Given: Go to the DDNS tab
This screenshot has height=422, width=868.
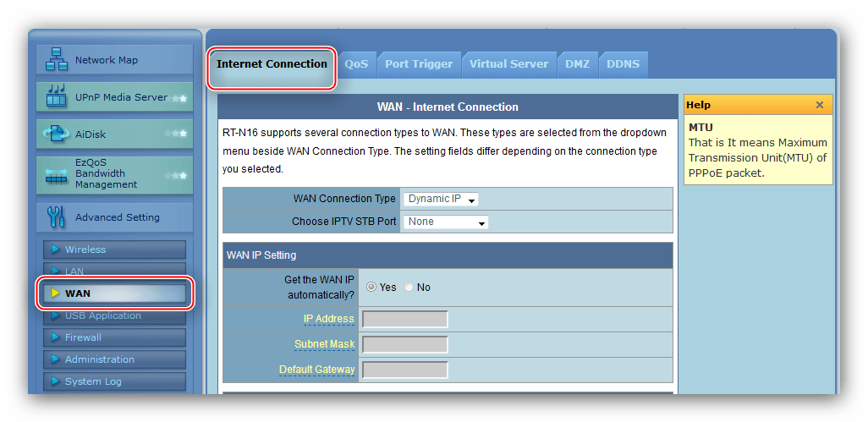Looking at the screenshot, I should [624, 64].
